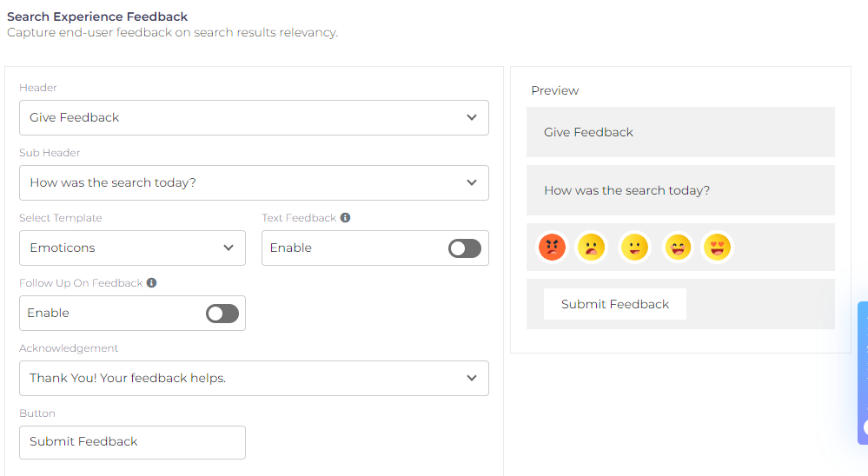Screen dimensions: 868x476
Task: Click into the Button text input field
Action: [x=132, y=442]
